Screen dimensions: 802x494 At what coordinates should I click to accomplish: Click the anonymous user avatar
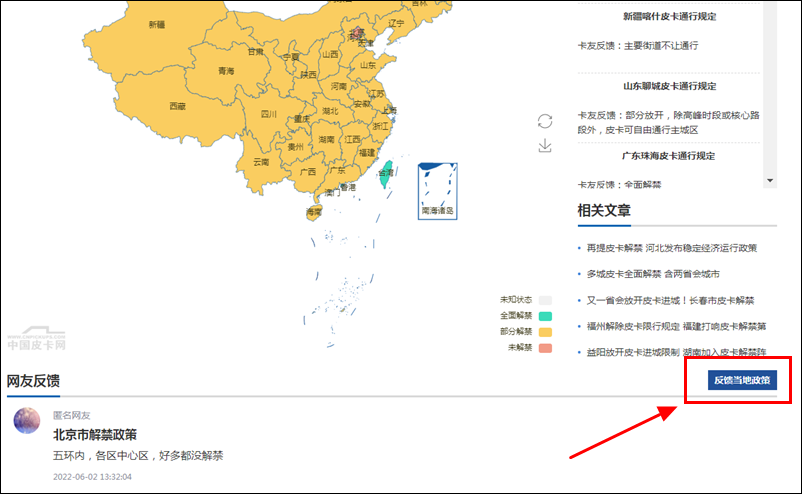(27, 420)
